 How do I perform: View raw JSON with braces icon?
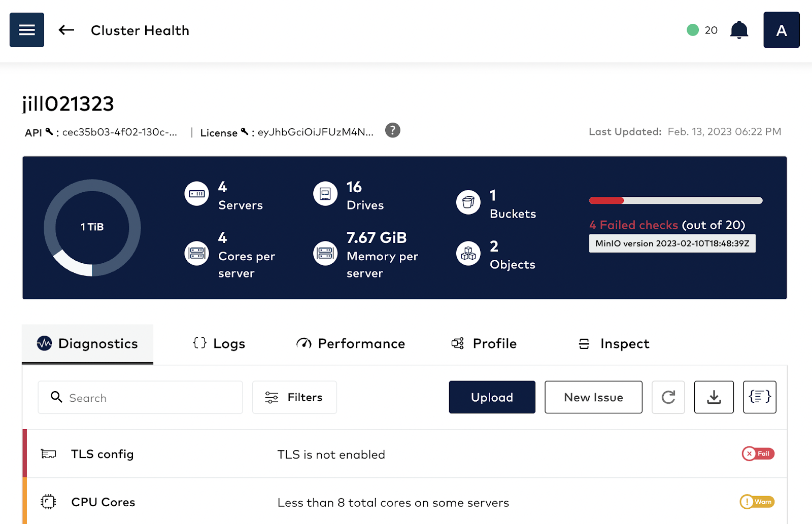click(x=759, y=397)
